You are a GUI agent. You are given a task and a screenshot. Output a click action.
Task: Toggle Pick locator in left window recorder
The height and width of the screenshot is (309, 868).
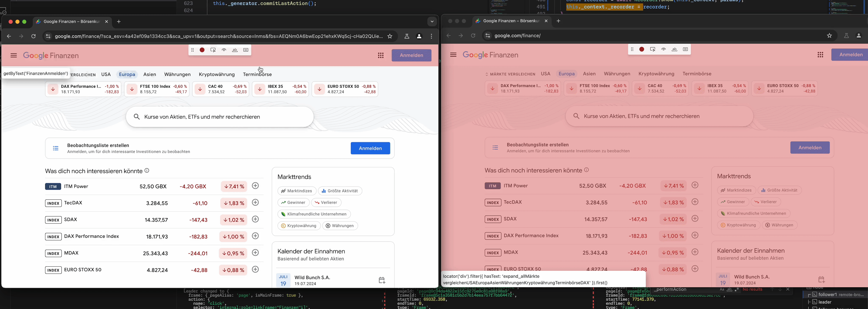tap(213, 50)
